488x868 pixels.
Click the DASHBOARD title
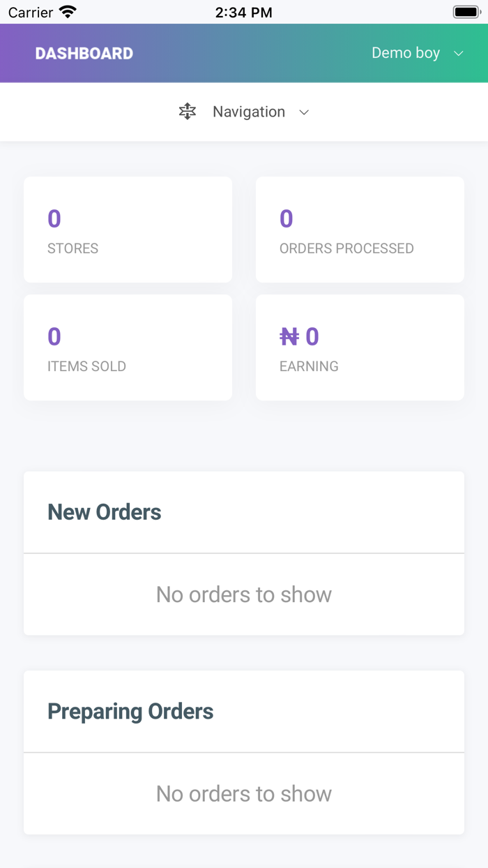click(x=84, y=53)
